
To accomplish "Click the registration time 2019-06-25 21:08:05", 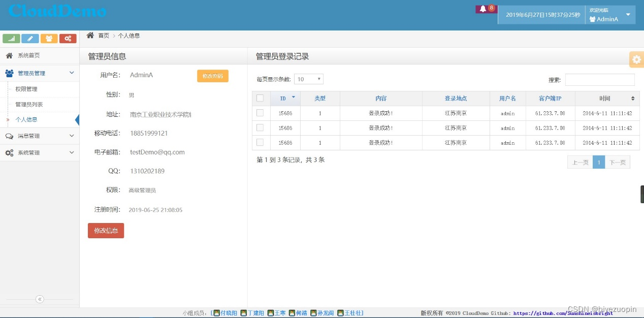I will [155, 210].
